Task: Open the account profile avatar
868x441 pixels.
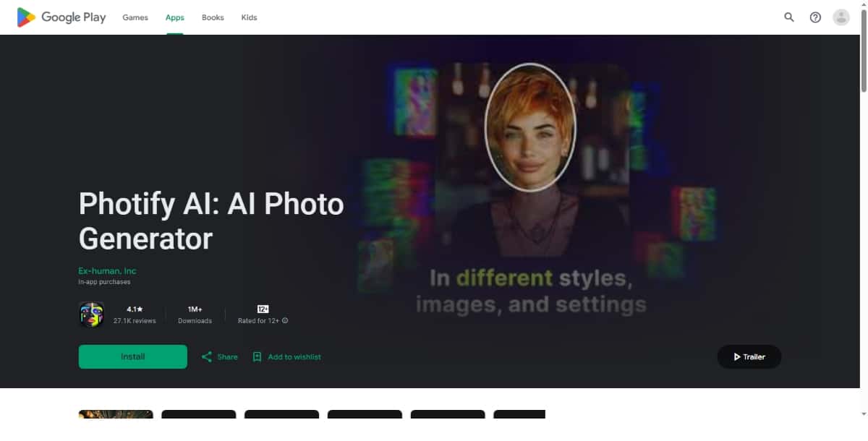Action: [x=841, y=17]
